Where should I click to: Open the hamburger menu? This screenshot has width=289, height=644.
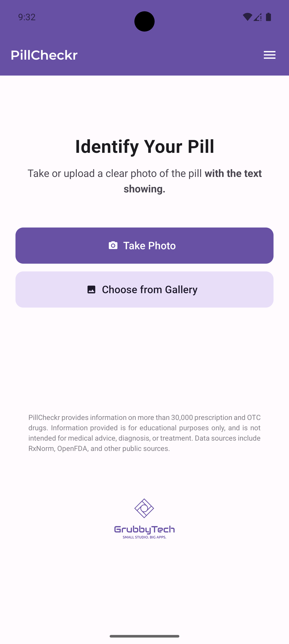(269, 55)
